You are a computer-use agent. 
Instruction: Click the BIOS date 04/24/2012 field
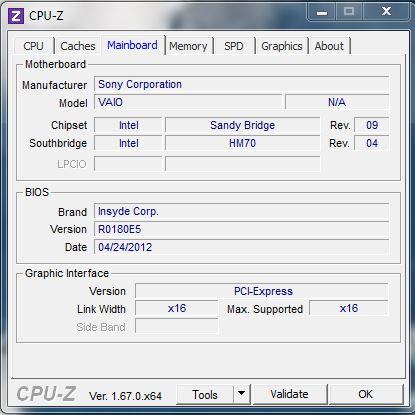click(241, 247)
